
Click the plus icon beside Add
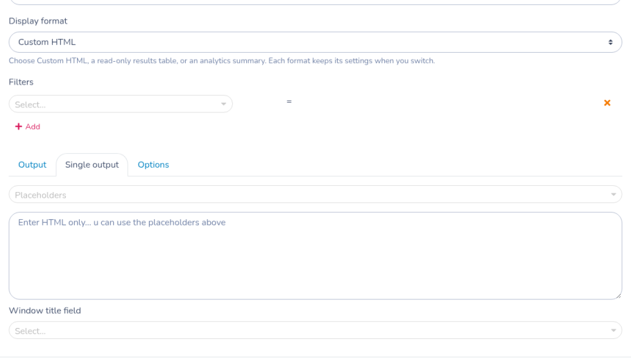tap(19, 127)
